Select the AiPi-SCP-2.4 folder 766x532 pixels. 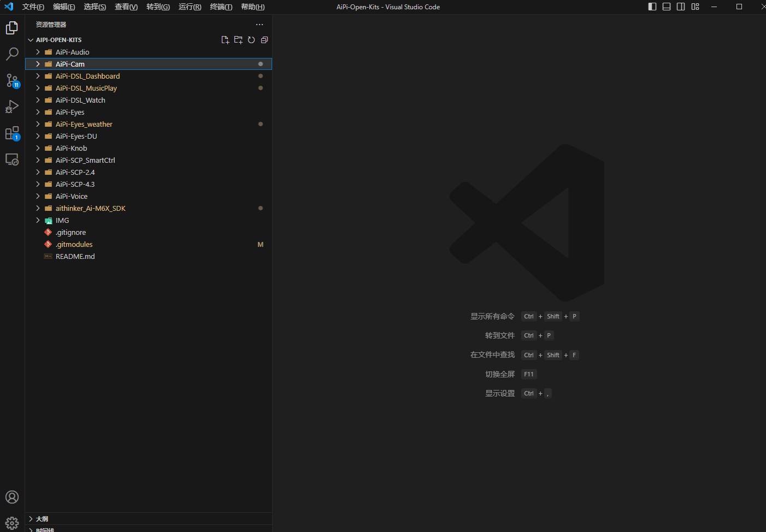click(x=149, y=172)
